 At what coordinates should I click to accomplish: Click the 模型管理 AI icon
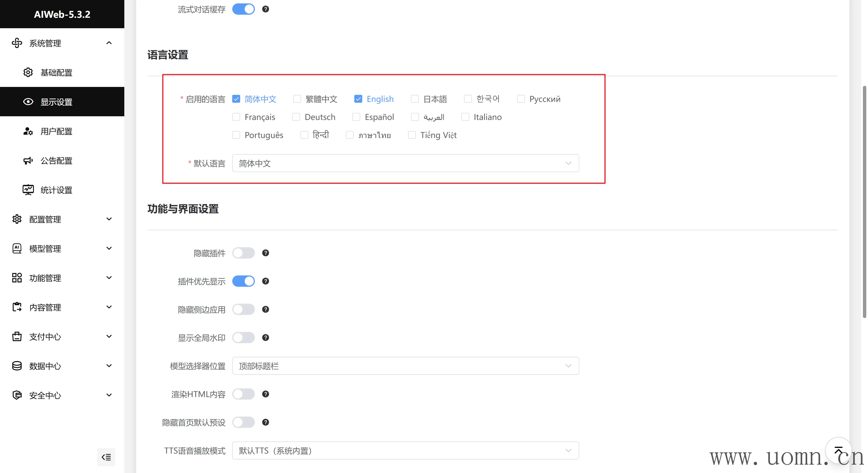[x=17, y=248]
